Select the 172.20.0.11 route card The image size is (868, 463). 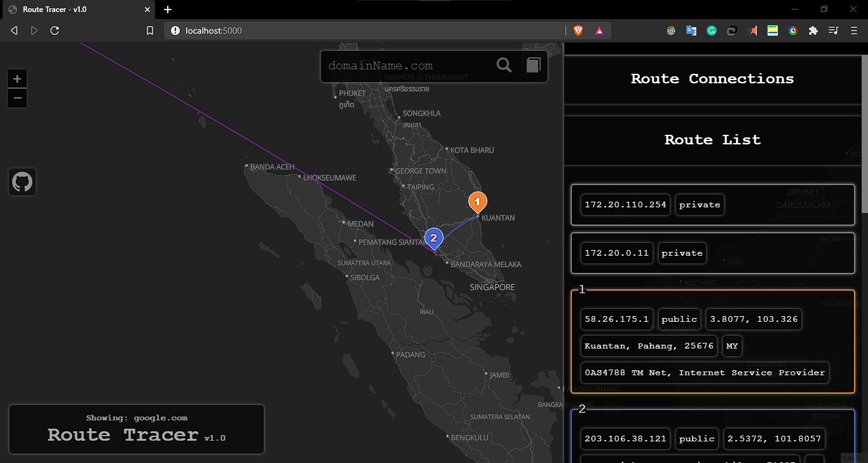(713, 253)
